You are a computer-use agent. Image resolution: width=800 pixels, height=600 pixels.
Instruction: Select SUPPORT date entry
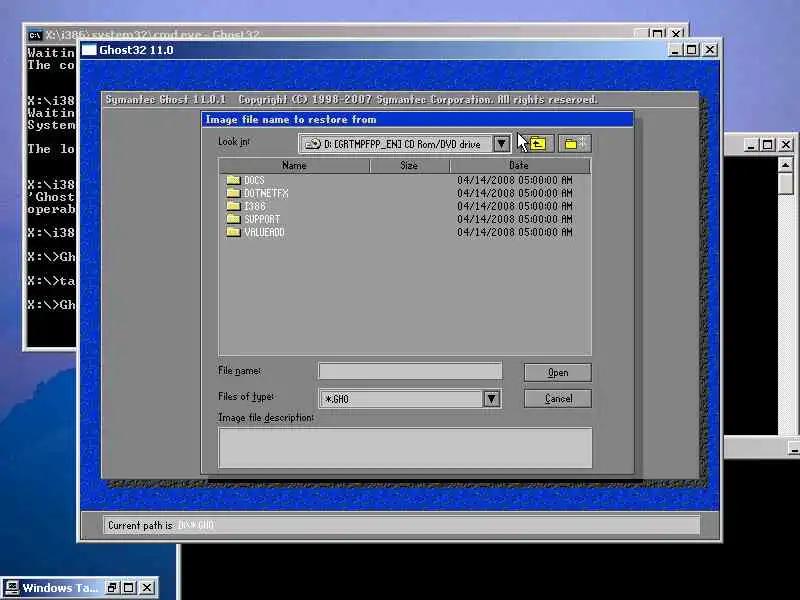coord(514,219)
